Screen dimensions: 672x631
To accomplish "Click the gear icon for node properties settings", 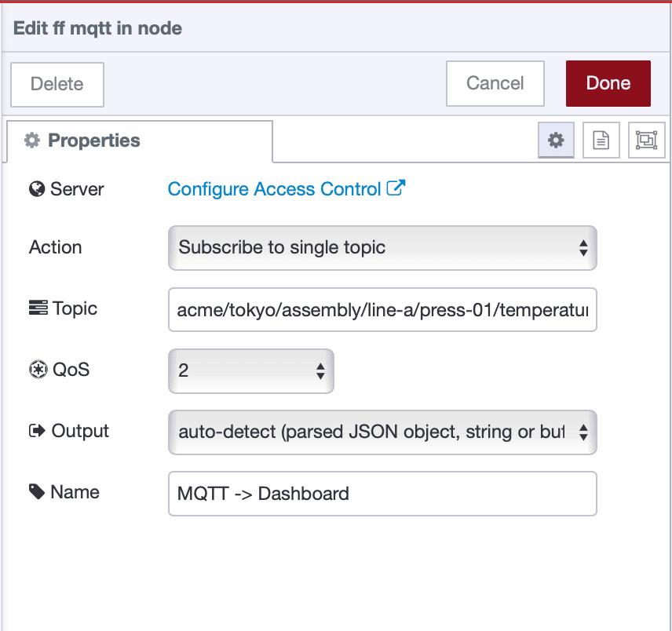I will (556, 140).
